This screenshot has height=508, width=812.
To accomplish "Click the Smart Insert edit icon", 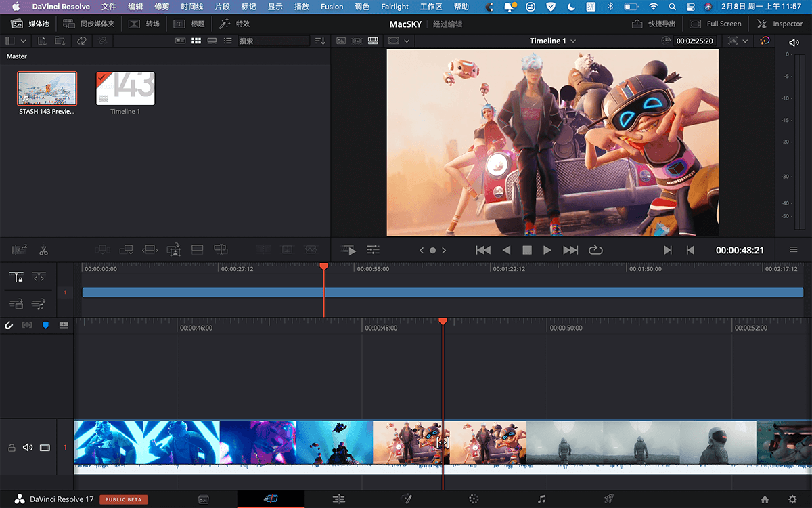I will (x=102, y=250).
